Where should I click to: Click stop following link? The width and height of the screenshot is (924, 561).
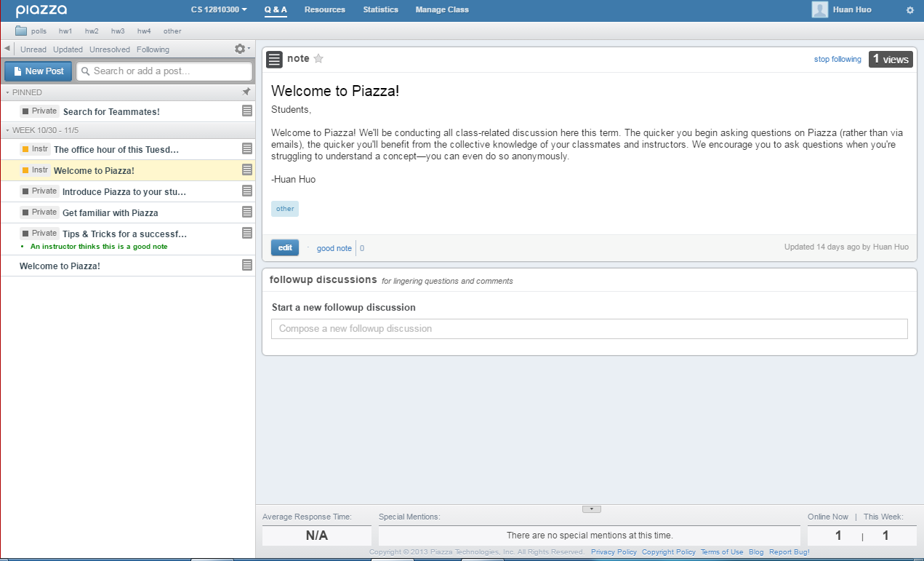[x=837, y=59]
